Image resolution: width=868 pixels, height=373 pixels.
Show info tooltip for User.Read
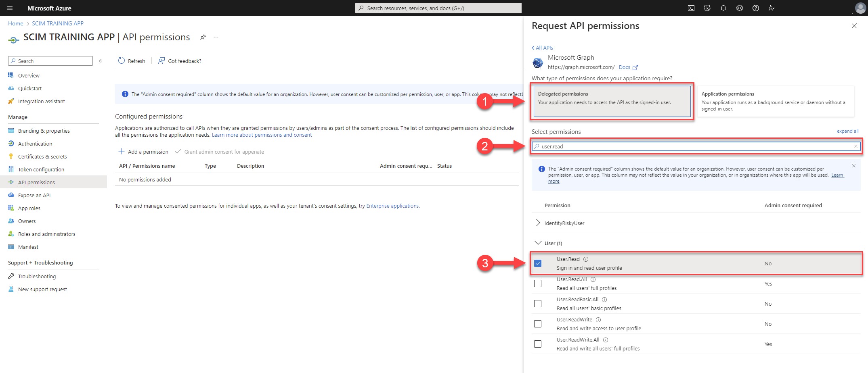click(586, 259)
